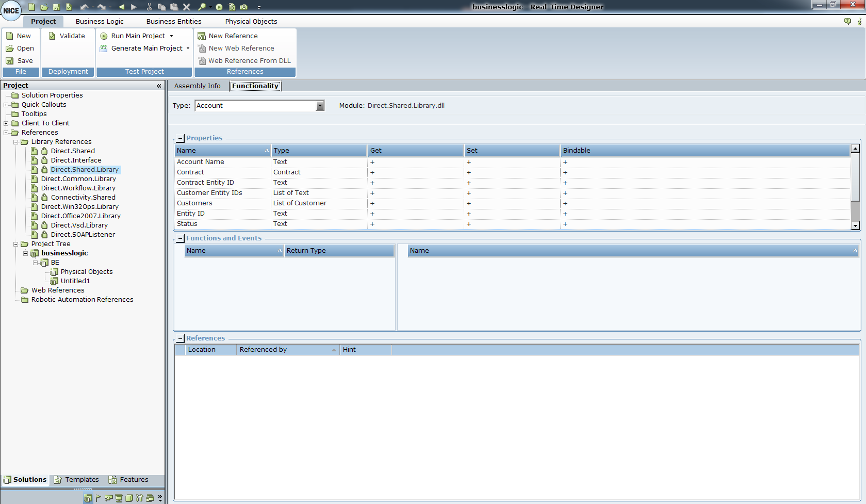Click the Delete X icon in title toolbar
This screenshot has height=504, width=866.
pos(187,7)
